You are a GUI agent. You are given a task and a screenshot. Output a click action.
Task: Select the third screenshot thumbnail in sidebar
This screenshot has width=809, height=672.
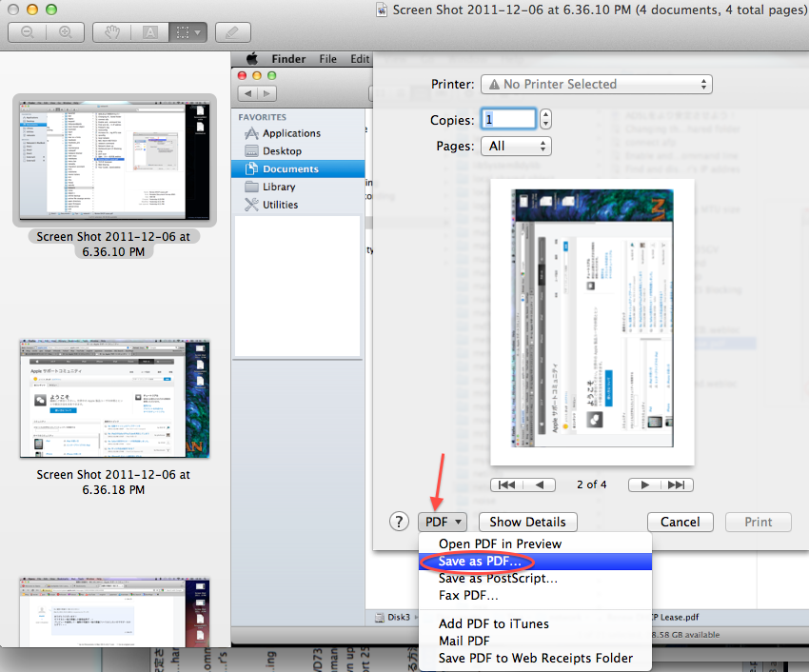(x=114, y=612)
